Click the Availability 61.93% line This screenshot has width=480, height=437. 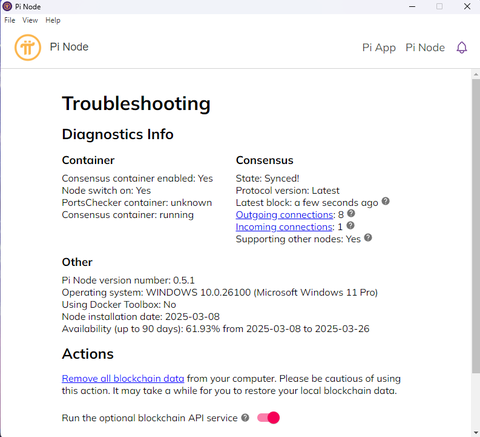(216, 329)
